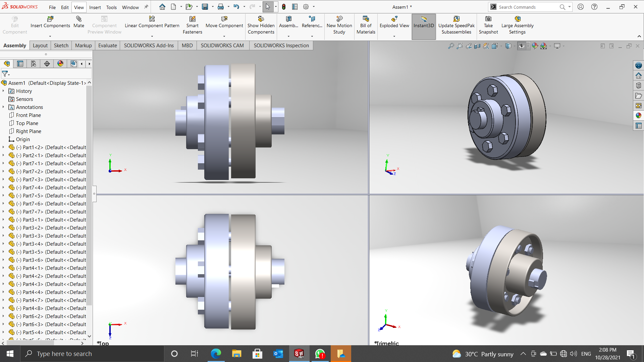The image size is (644, 362).
Task: Click the Zoom to Fit magnifier
Action: click(451, 46)
